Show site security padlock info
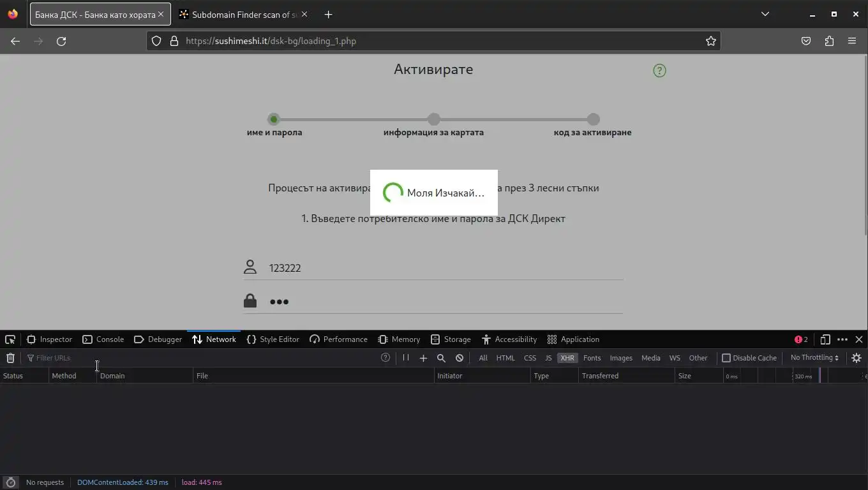 coord(174,41)
